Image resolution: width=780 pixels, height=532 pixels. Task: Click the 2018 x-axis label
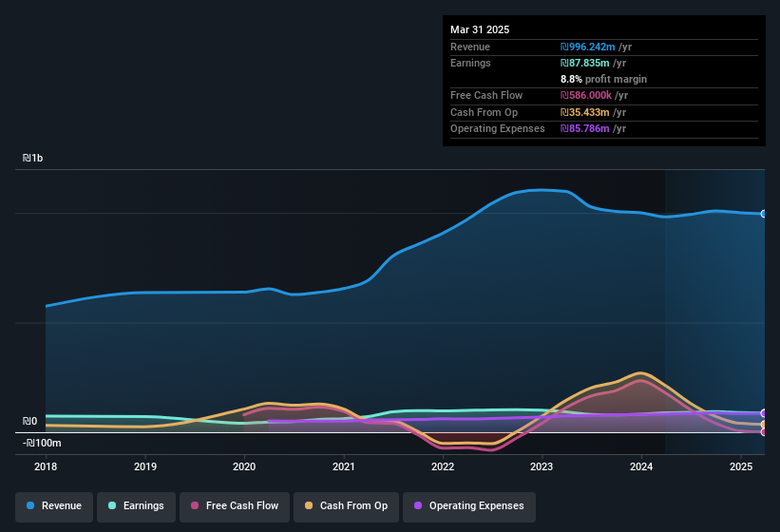46,466
